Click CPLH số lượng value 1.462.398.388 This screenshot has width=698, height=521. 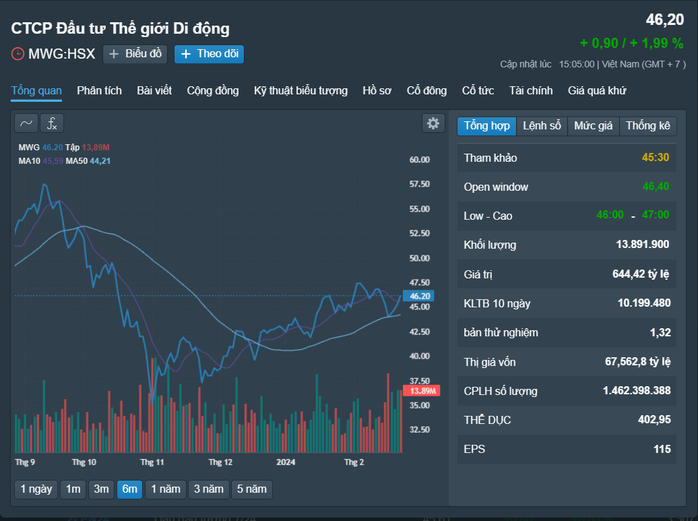(637, 391)
